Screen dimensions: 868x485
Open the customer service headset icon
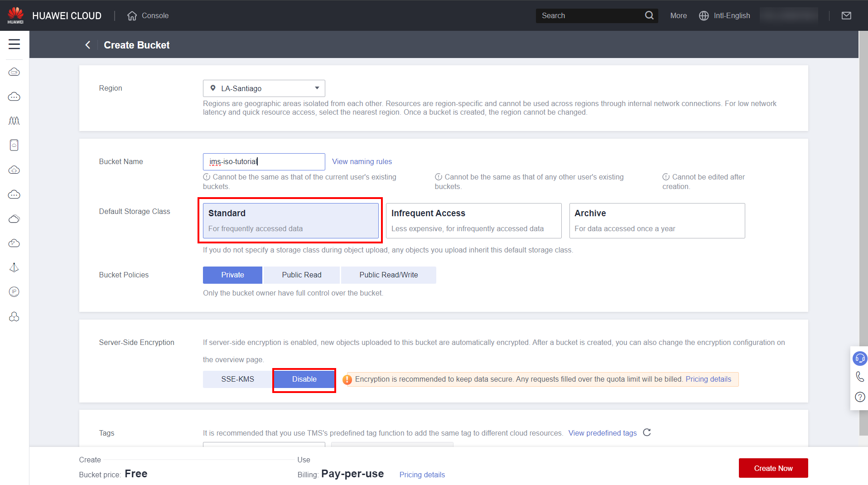click(859, 359)
